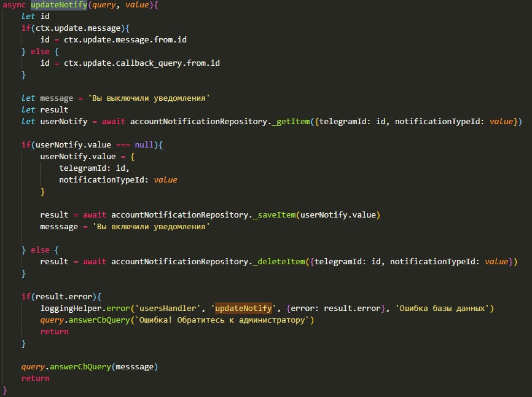Viewport: 532px width, 397px height.
Task: Click the 'null' keyword in the if condition
Action: [144, 145]
